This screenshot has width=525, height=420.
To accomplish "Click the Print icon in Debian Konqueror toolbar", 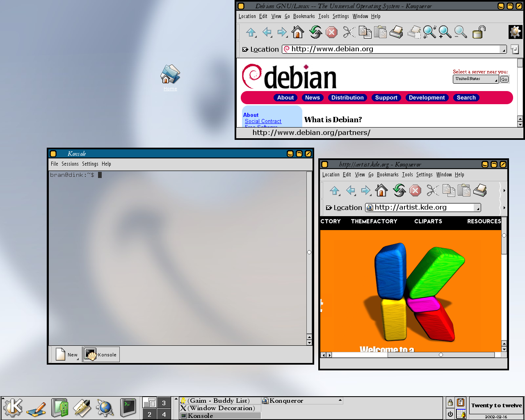I will click(x=396, y=32).
